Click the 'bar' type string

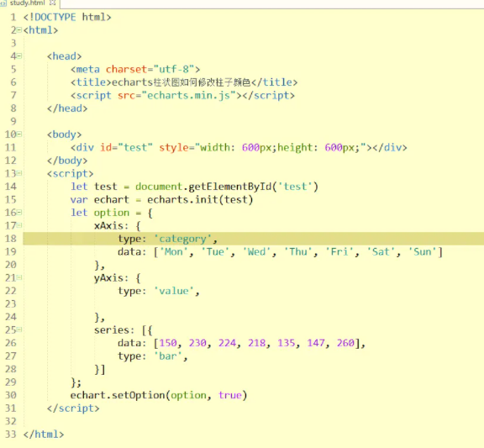[x=168, y=356]
